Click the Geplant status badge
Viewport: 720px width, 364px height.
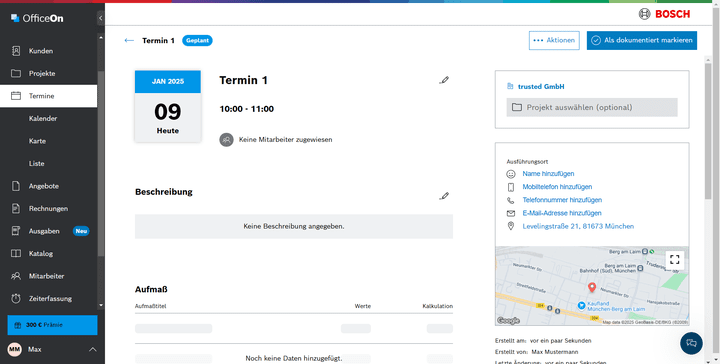pyautogui.click(x=197, y=40)
